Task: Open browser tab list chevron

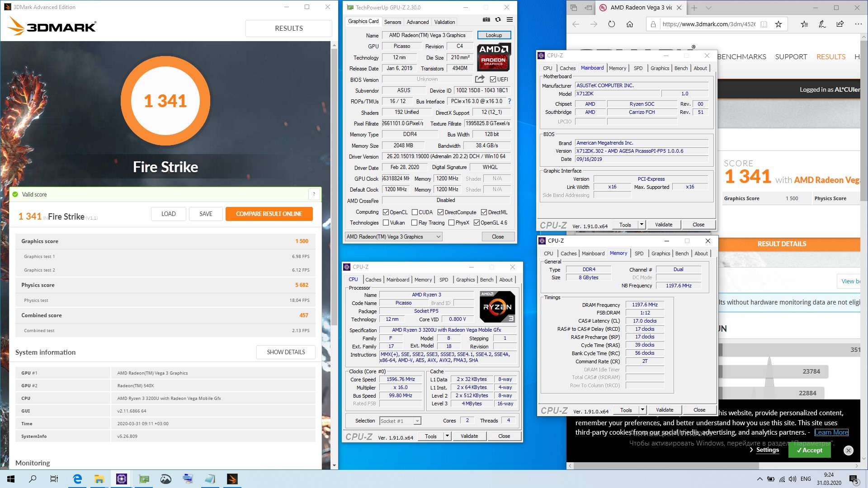Action: [708, 8]
